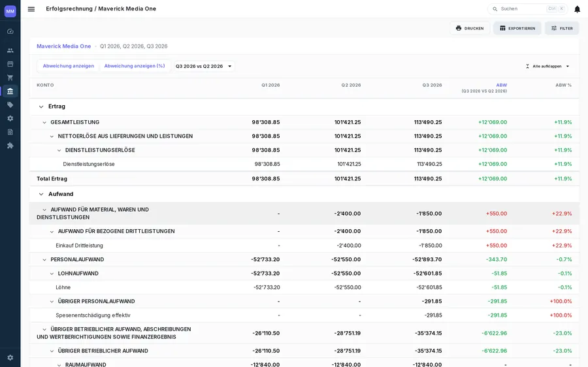Click the notifications bell icon

coord(577,9)
